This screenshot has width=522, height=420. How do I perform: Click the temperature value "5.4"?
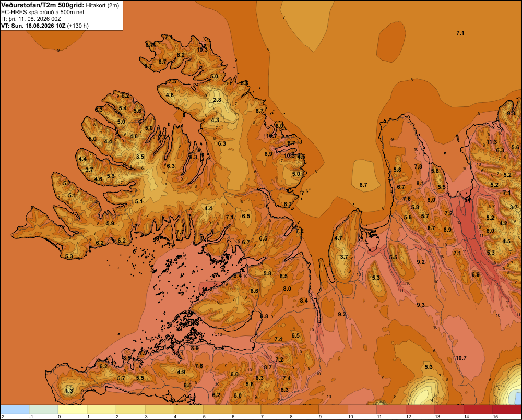(123, 108)
